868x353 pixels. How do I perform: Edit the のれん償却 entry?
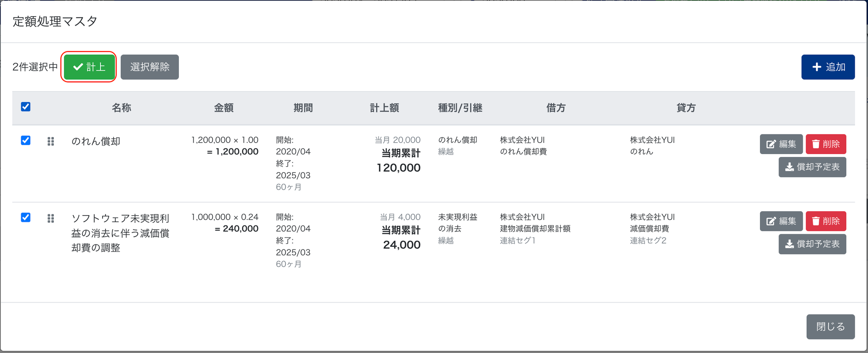coord(781,144)
